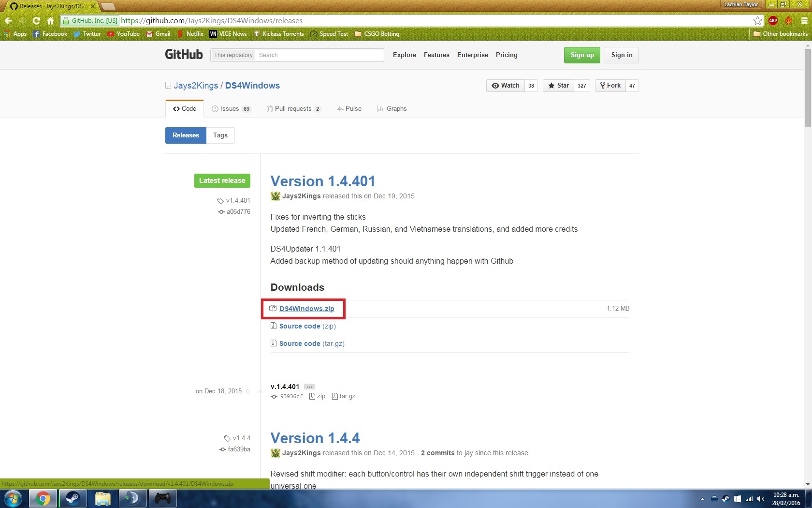The image size is (812, 508).
Task: Star the DS4Windows repository
Action: [x=558, y=86]
